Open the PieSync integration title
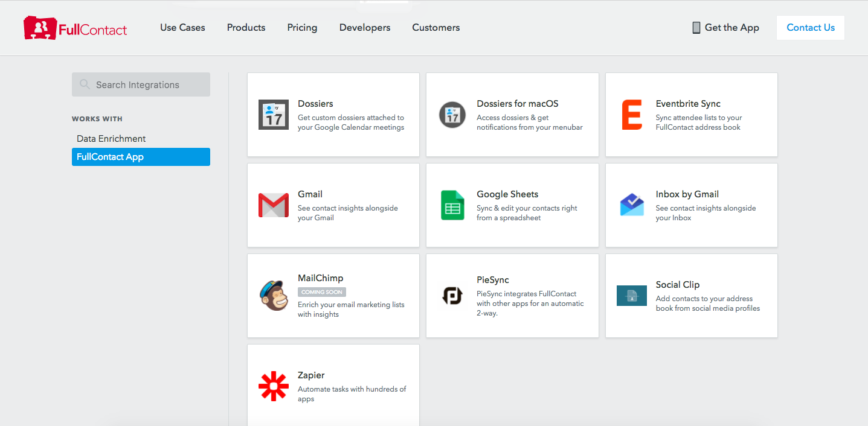This screenshot has height=426, width=868. point(493,280)
